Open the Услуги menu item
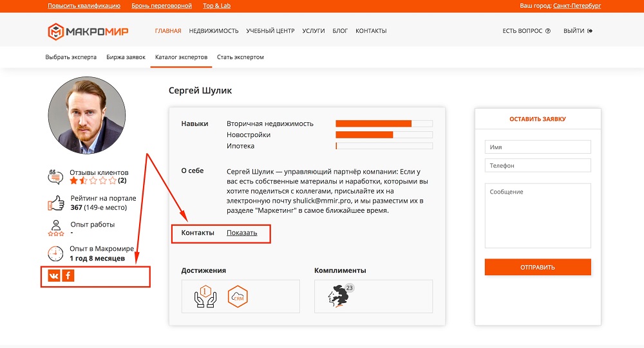This screenshot has height=348, width=644. pyautogui.click(x=314, y=31)
